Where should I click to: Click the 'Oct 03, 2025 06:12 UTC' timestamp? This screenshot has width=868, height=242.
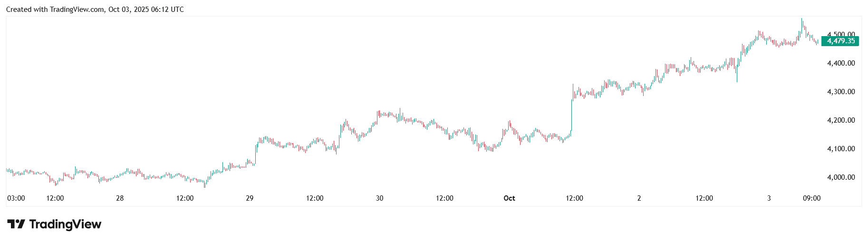146,10
